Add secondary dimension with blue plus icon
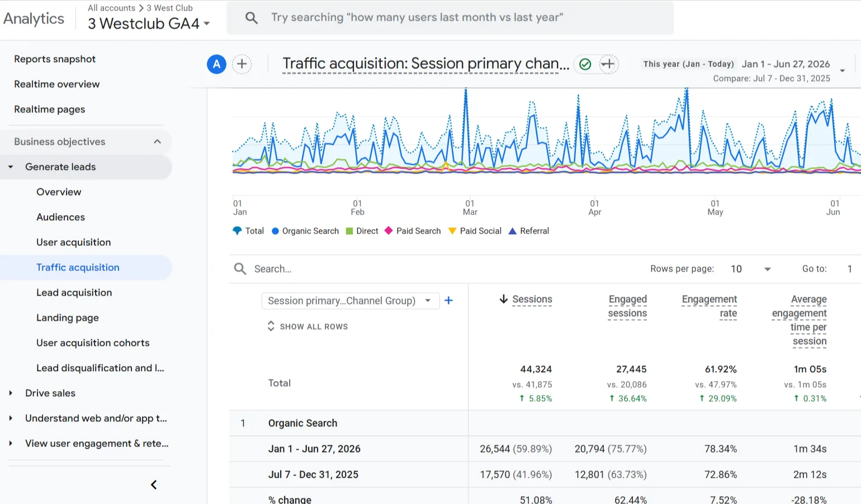 [x=448, y=301]
